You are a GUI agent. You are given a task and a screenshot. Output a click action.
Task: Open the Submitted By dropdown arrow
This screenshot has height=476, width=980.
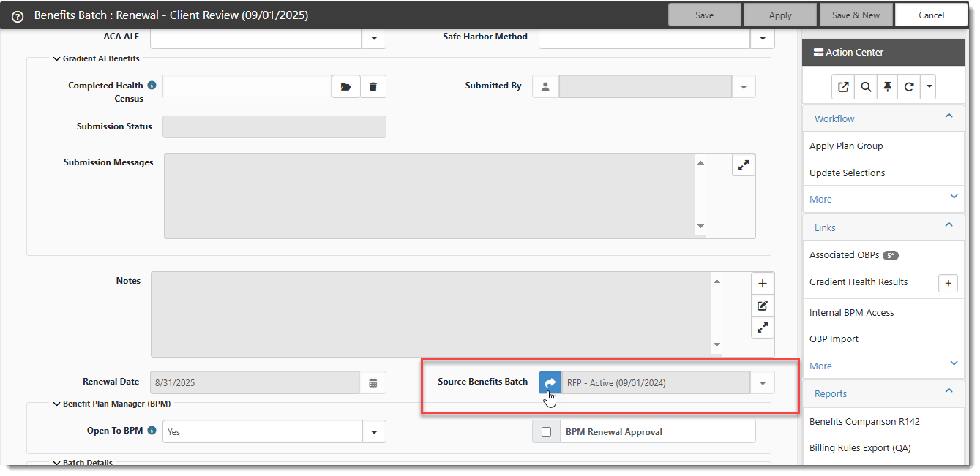tap(744, 86)
